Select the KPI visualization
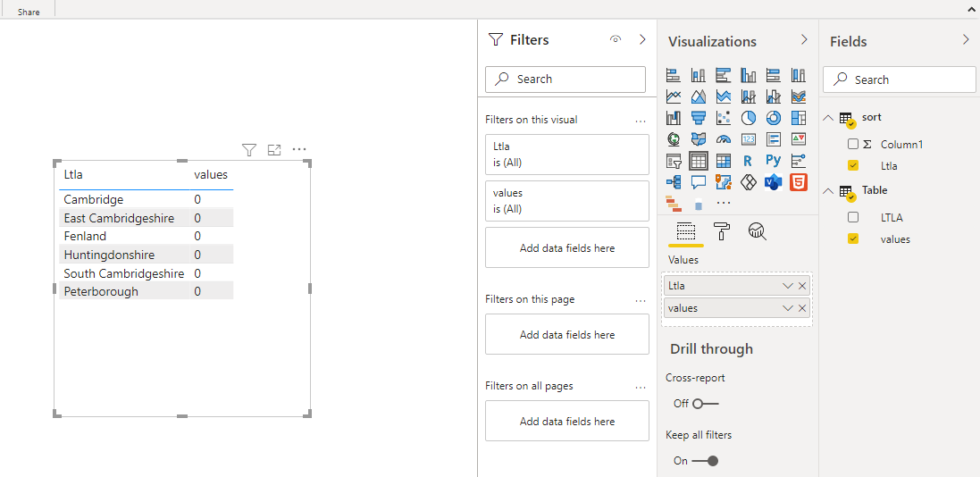 coord(798,138)
